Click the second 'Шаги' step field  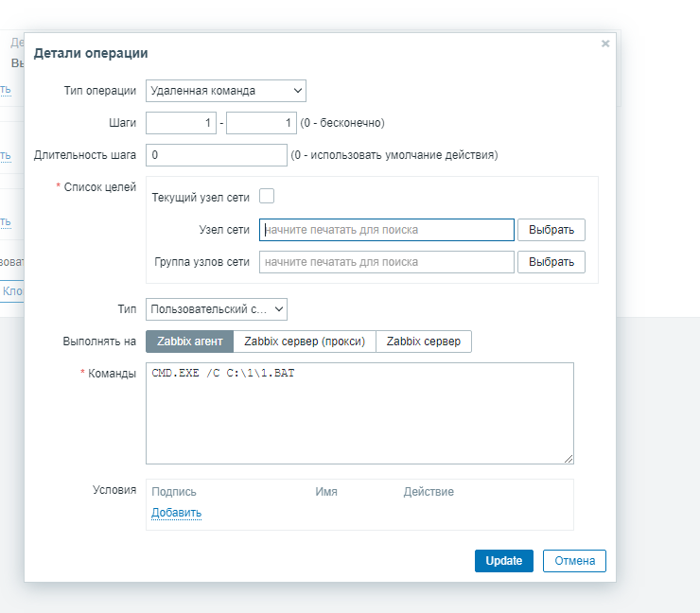point(262,123)
